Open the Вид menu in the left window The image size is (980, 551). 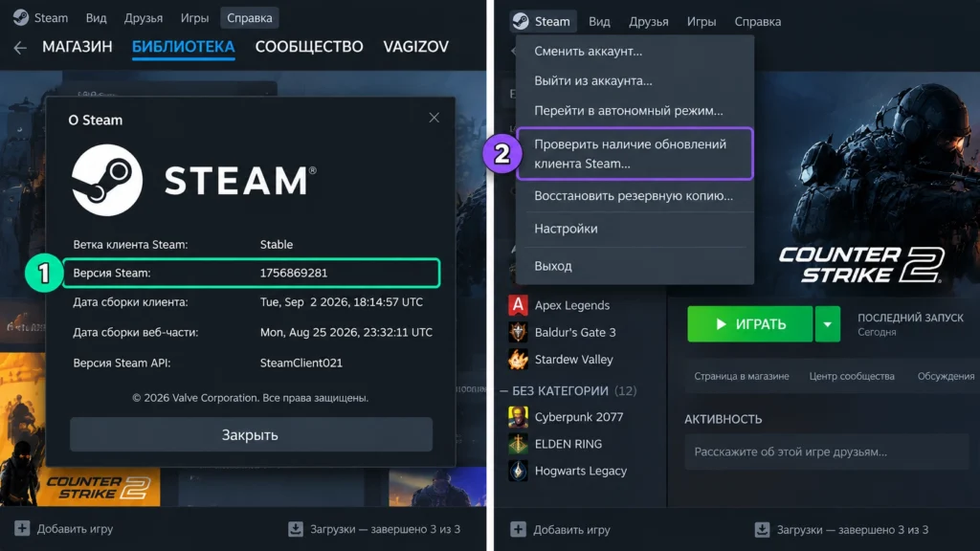point(97,18)
